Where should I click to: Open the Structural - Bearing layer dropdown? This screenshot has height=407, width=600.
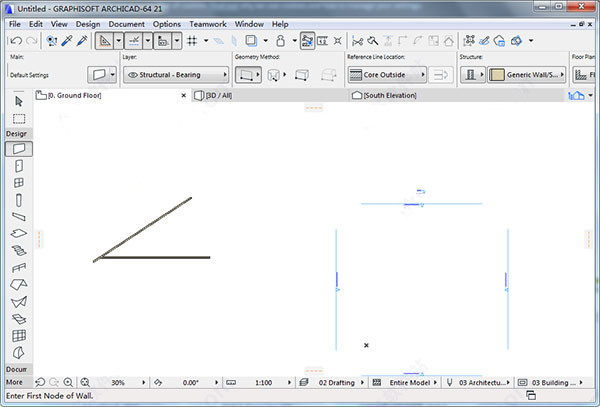pyautogui.click(x=176, y=75)
